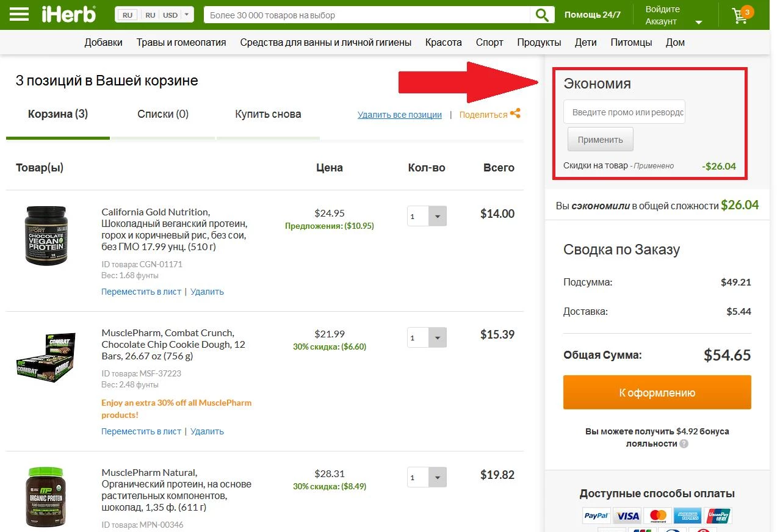Click the question mark next to бонуса лояльности

pos(684,444)
